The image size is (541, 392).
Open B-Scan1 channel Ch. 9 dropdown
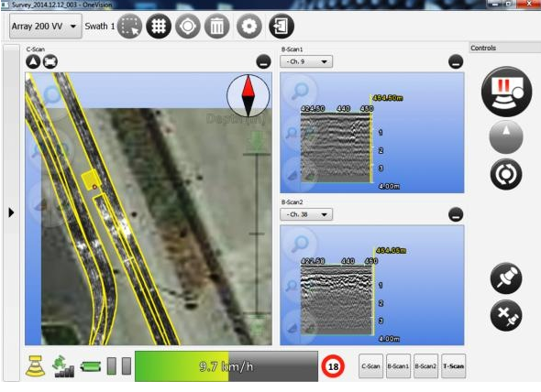point(306,61)
